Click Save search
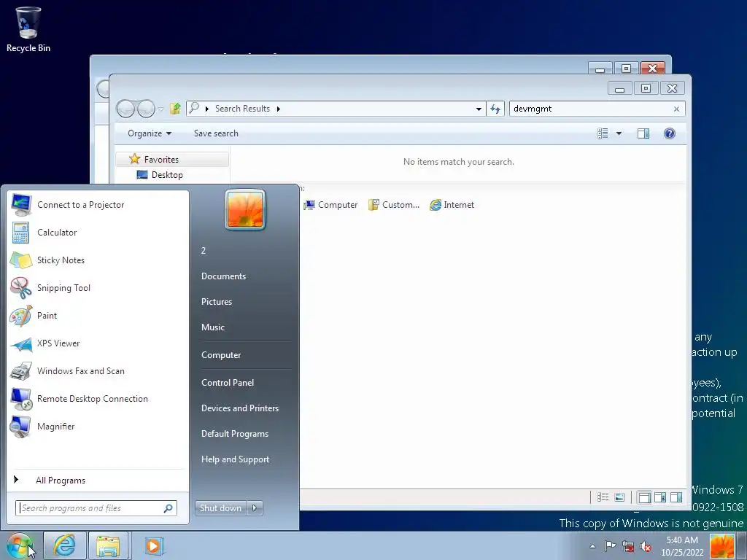 tap(216, 133)
